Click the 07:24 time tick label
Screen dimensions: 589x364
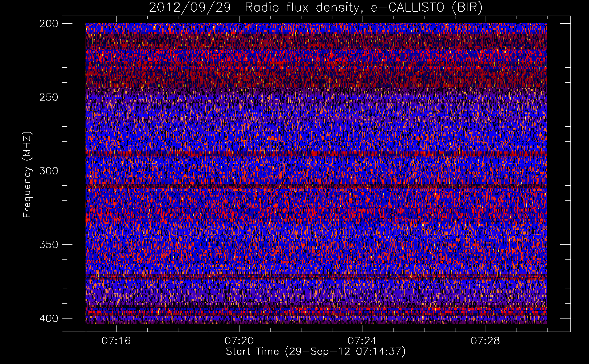point(363,341)
